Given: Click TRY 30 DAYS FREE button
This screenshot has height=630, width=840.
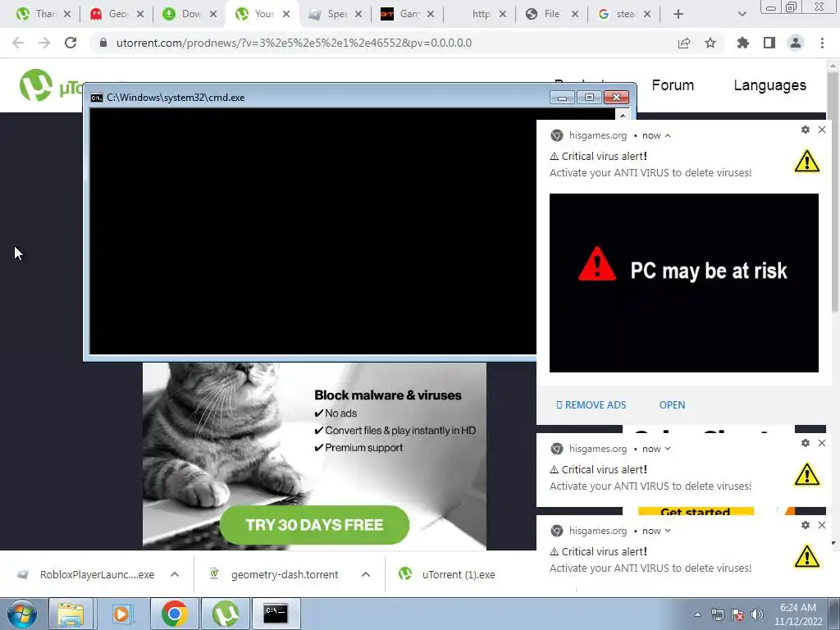Looking at the screenshot, I should click(314, 524).
